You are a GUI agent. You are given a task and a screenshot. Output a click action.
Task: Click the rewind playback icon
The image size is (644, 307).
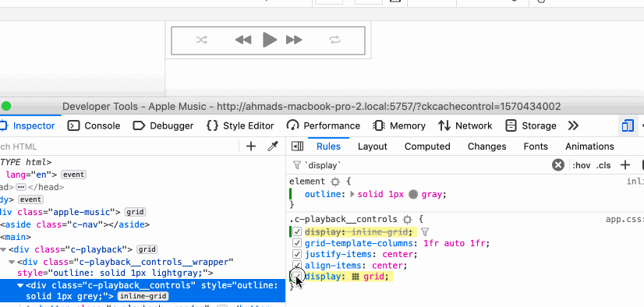243,40
